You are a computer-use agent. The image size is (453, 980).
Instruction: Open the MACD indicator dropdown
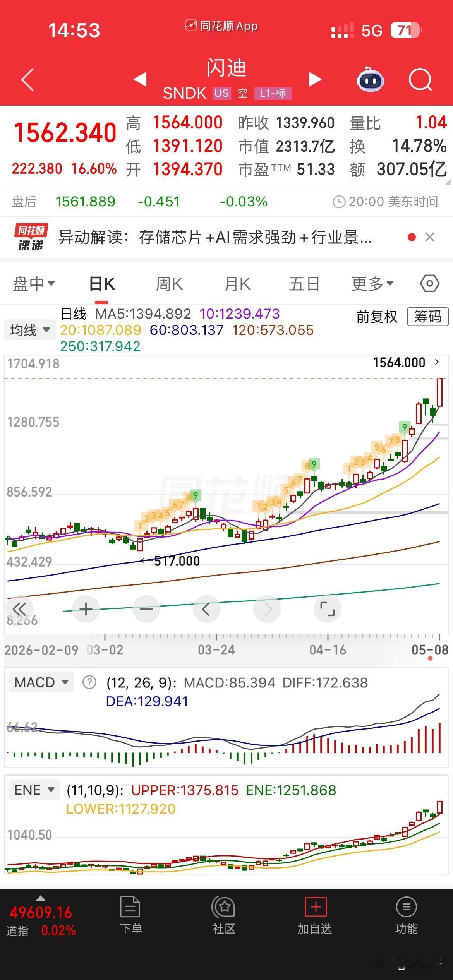[41, 682]
